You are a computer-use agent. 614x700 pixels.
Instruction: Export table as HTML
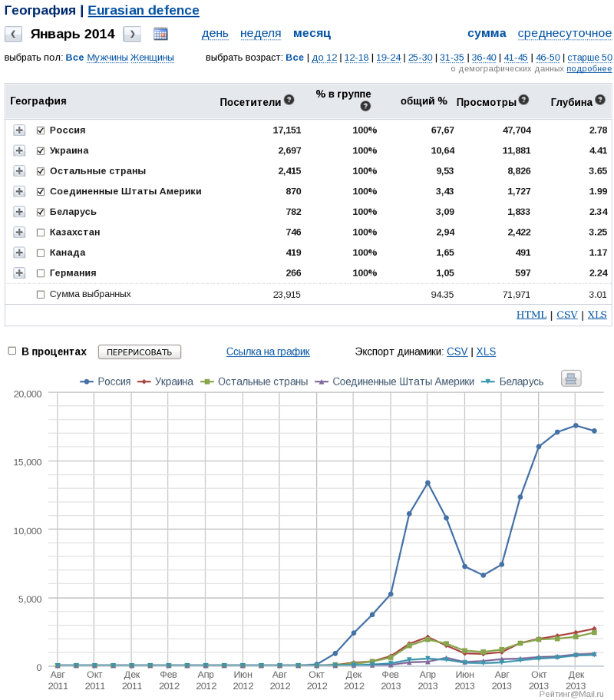point(531,315)
